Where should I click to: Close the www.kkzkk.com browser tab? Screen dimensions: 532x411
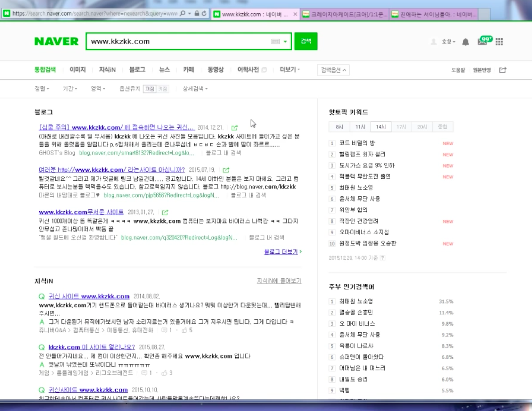pos(295,14)
